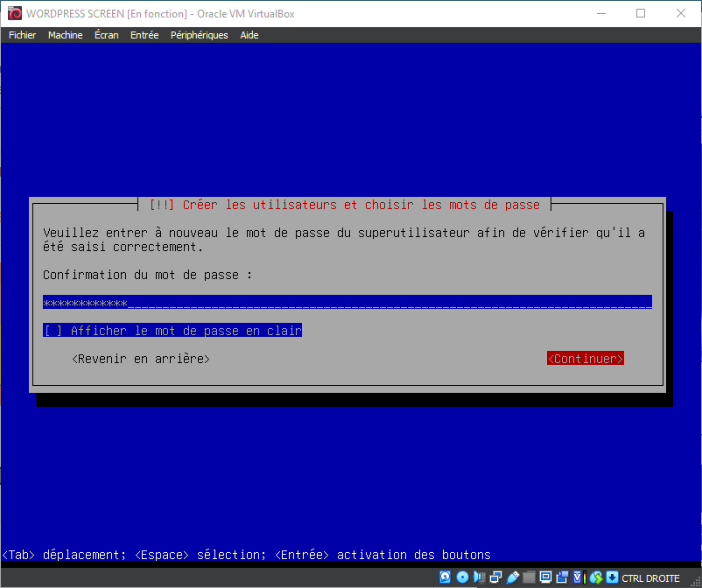
Task: Open the Aide menu
Action: pos(249,35)
